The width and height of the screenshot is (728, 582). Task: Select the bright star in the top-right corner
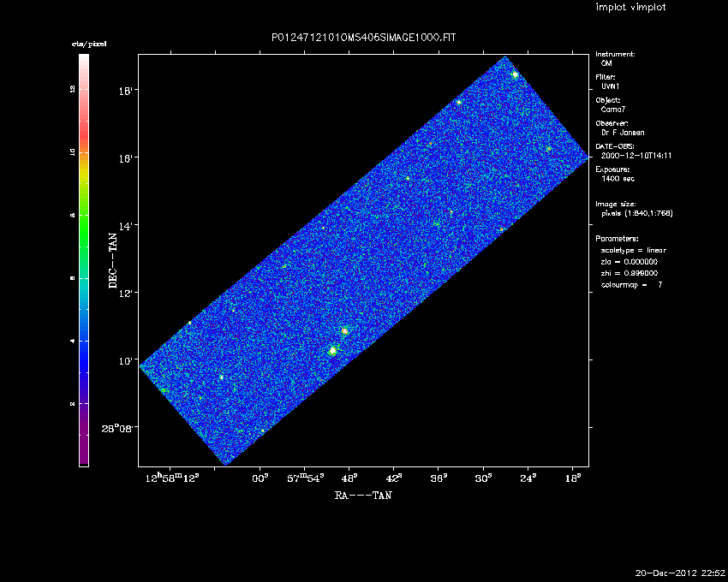click(515, 74)
